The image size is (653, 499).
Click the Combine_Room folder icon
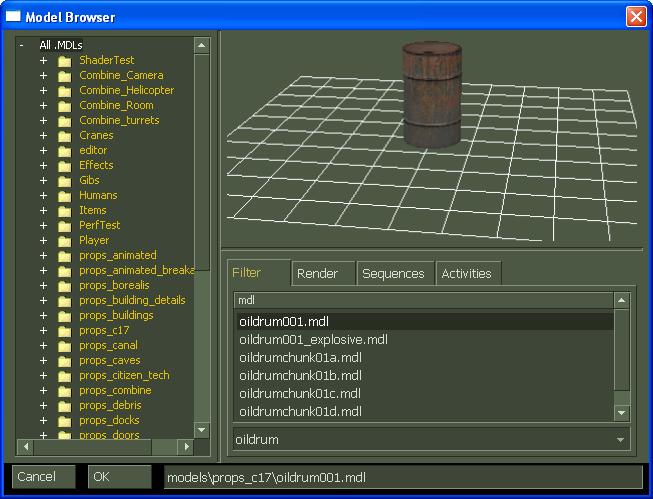[65, 106]
